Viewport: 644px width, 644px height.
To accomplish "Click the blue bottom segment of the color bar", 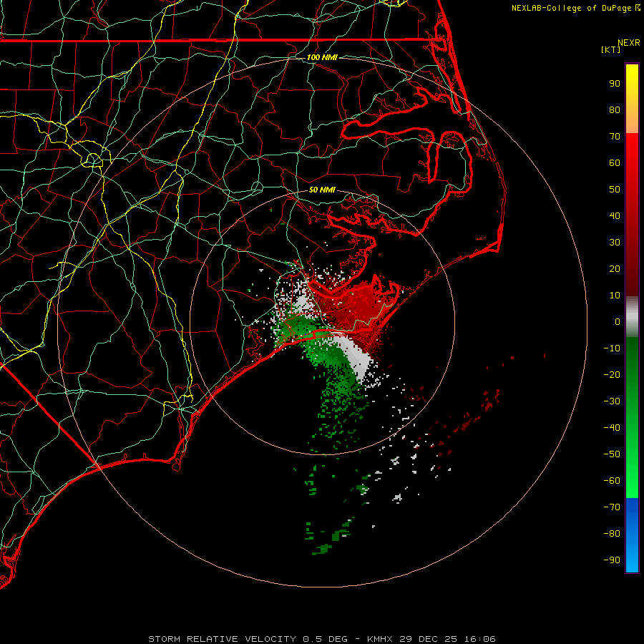I will point(632,535).
